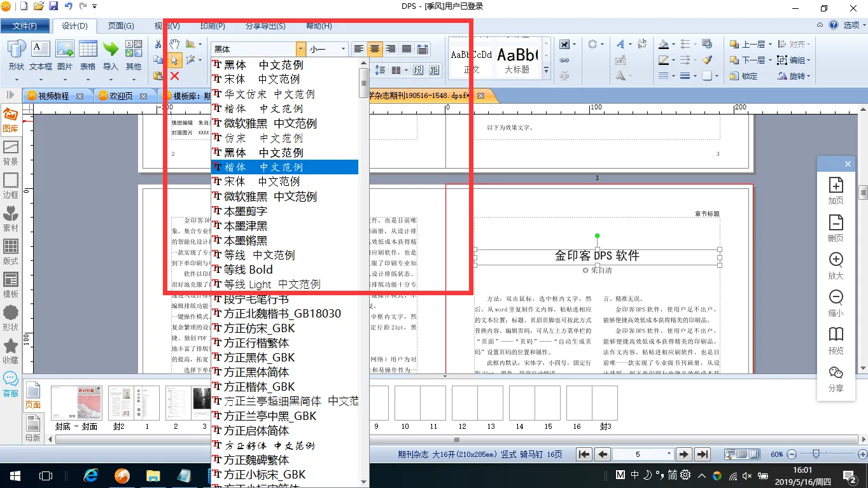This screenshot has height=488, width=868.
Task: Click the 图片 insert picture icon
Action: pos(65,55)
